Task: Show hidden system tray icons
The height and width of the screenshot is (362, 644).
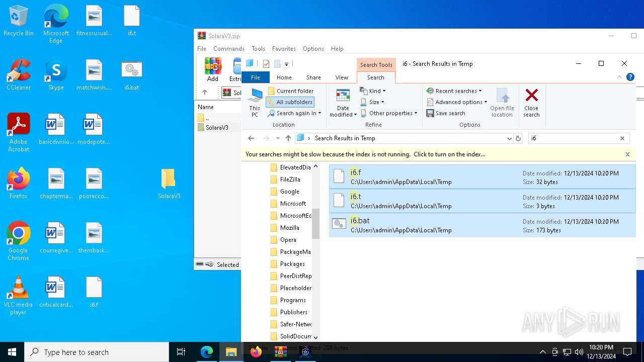Action: point(542,352)
